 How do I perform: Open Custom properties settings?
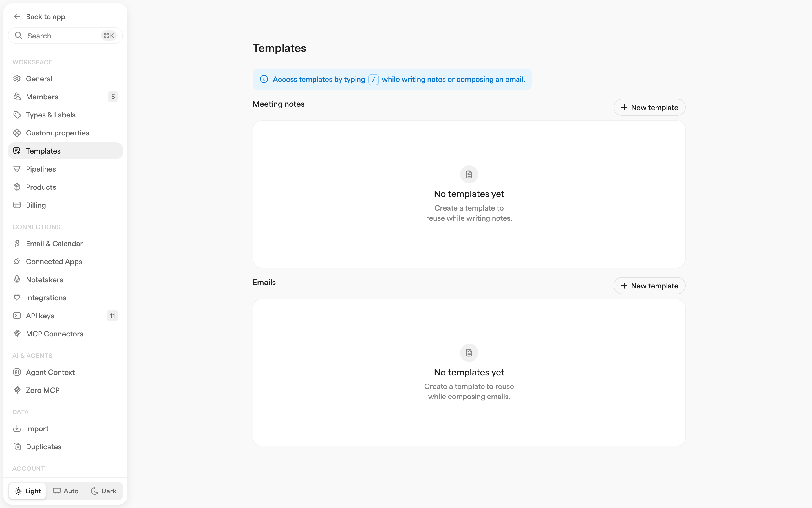pyautogui.click(x=65, y=133)
